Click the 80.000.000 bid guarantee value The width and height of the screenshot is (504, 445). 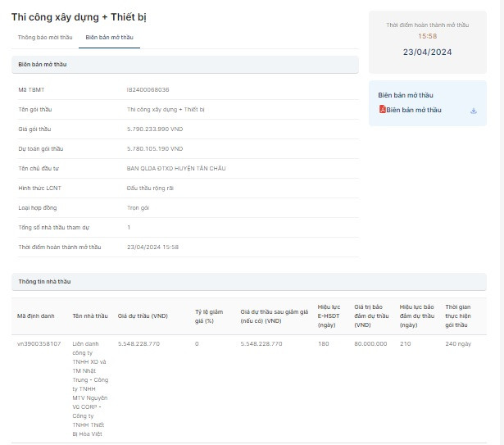click(370, 344)
